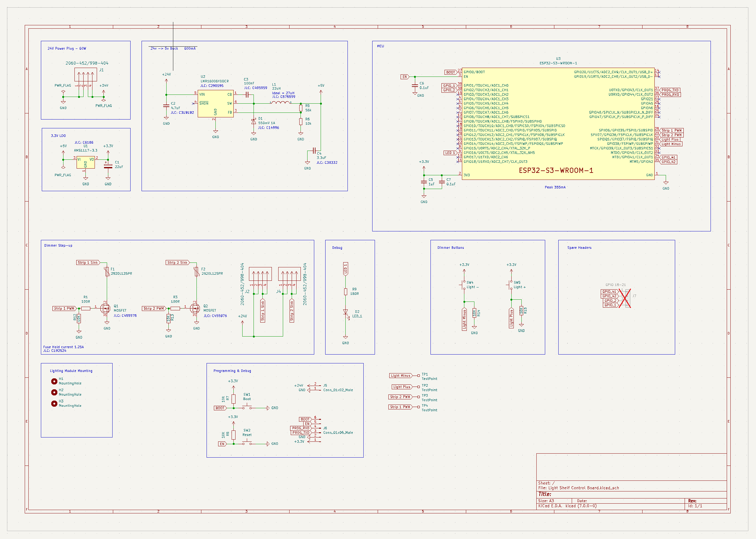Select the EN global label near C6

pos(405,77)
